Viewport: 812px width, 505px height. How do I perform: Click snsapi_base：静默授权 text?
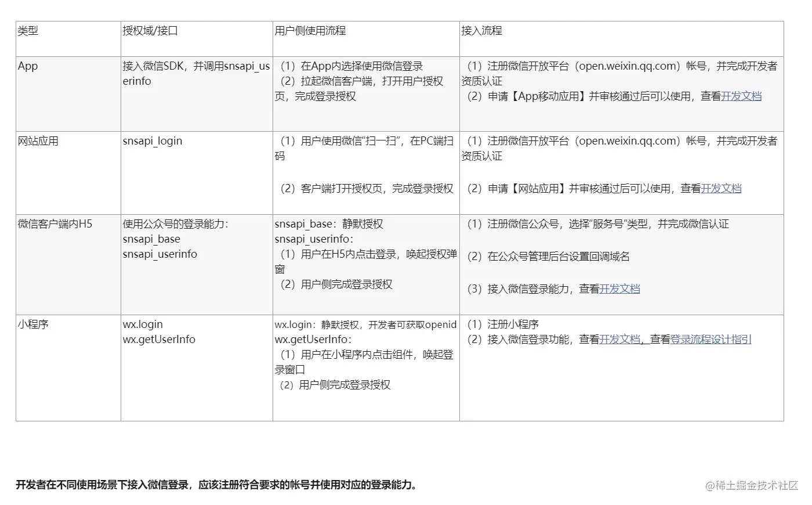point(329,224)
